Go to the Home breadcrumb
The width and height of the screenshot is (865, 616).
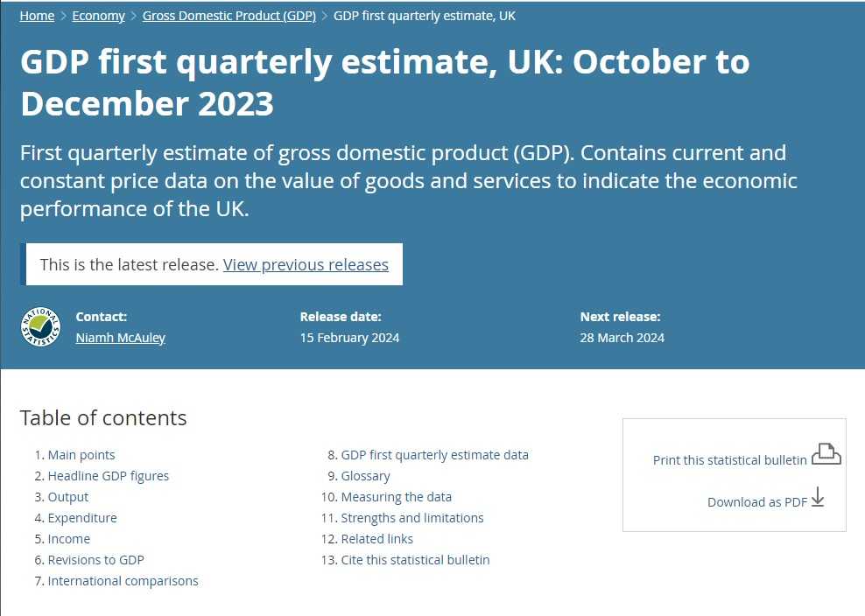click(37, 16)
